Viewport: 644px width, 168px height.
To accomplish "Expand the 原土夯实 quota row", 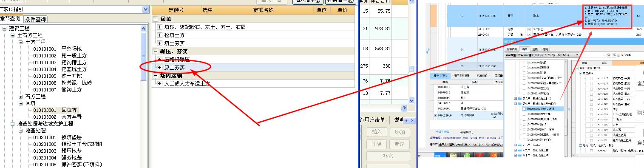I will pos(160,68).
